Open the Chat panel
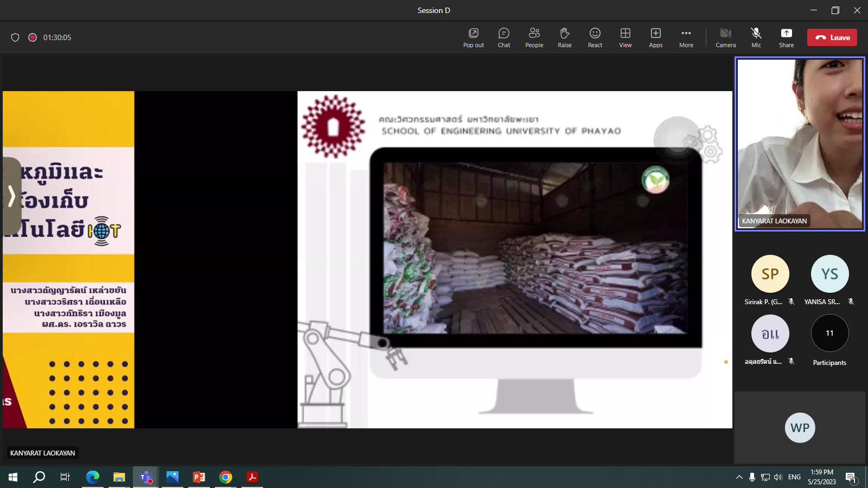Viewport: 868px width, 488px height. [x=504, y=37]
